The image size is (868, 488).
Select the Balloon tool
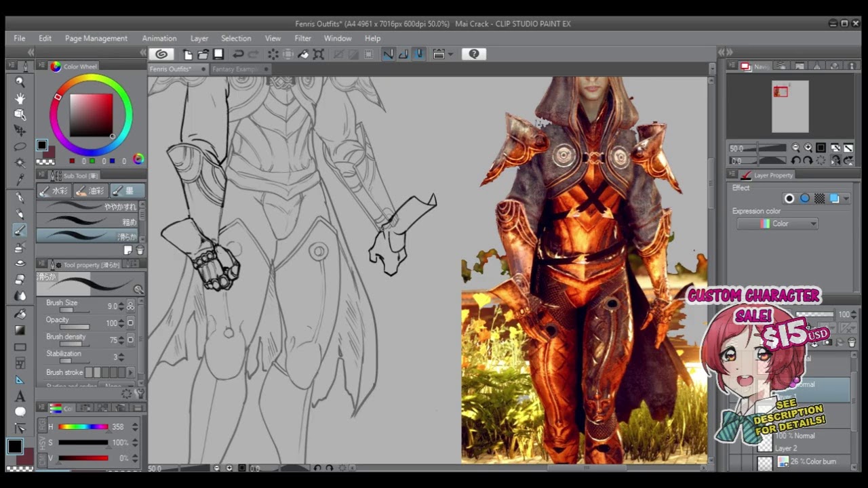(x=20, y=412)
